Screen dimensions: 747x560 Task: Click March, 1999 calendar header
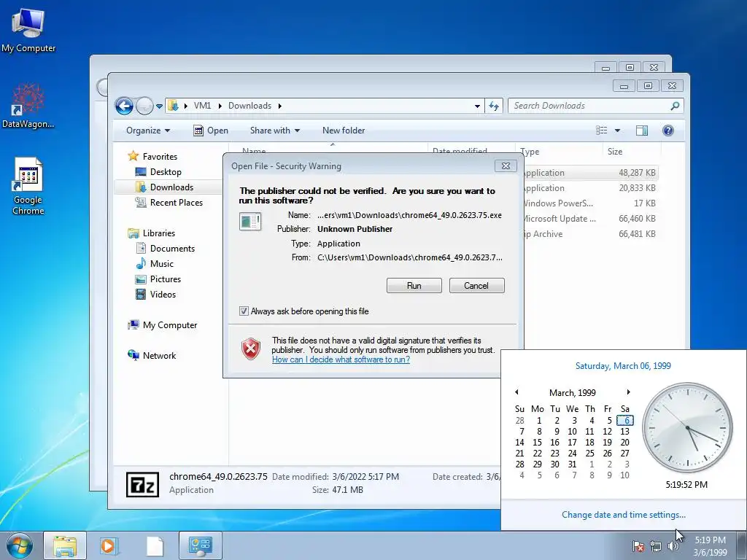coord(572,393)
